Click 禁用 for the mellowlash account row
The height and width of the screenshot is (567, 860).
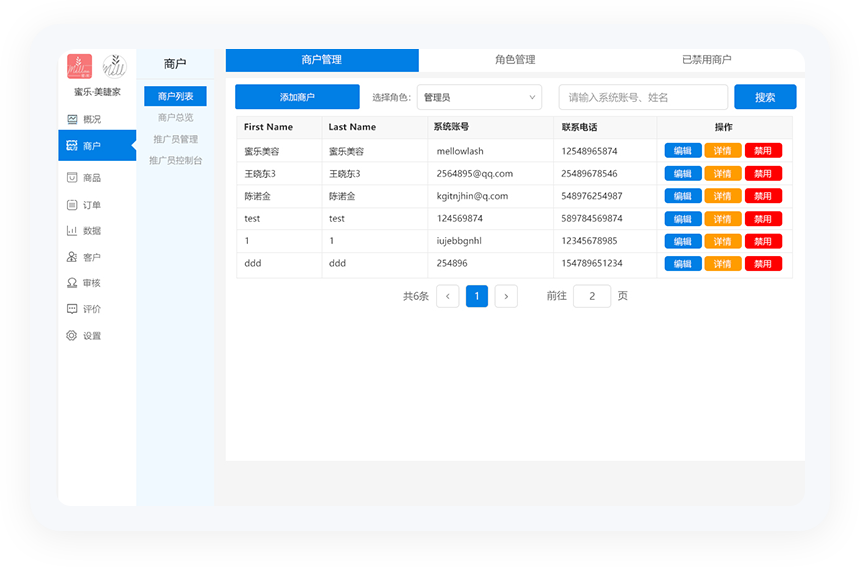pos(763,151)
